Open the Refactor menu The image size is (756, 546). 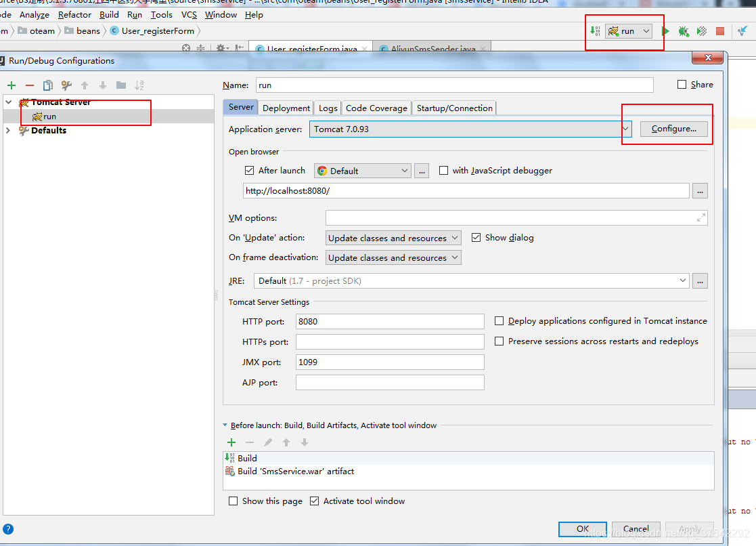(x=74, y=15)
